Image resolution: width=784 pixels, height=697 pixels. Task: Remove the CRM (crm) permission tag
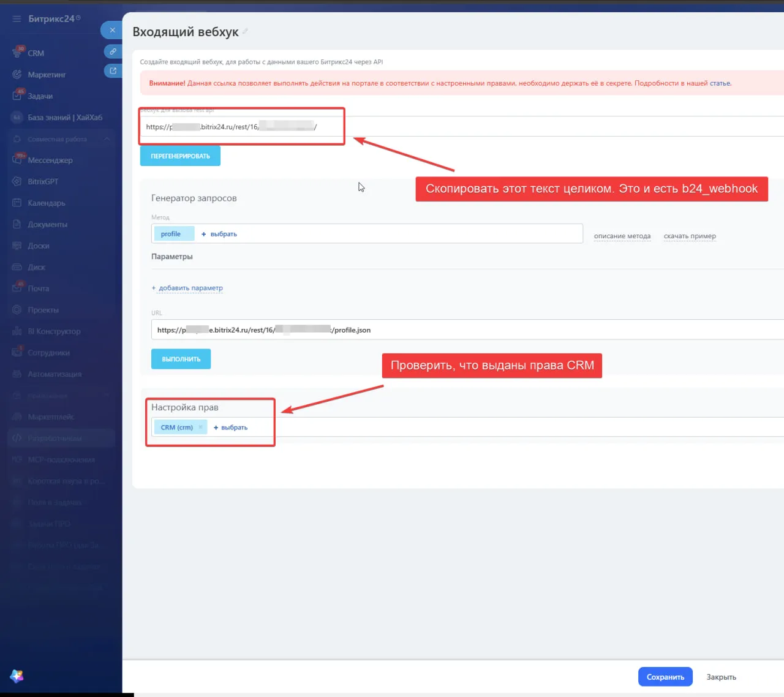pyautogui.click(x=200, y=428)
